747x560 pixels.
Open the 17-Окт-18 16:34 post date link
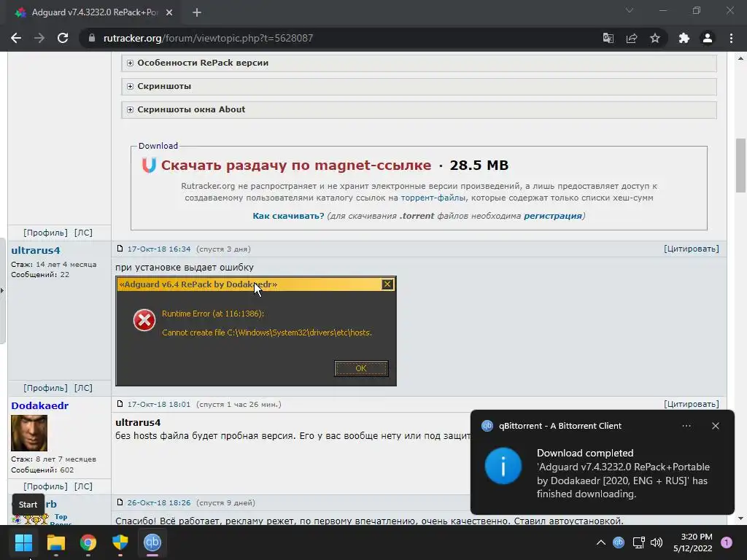158,249
